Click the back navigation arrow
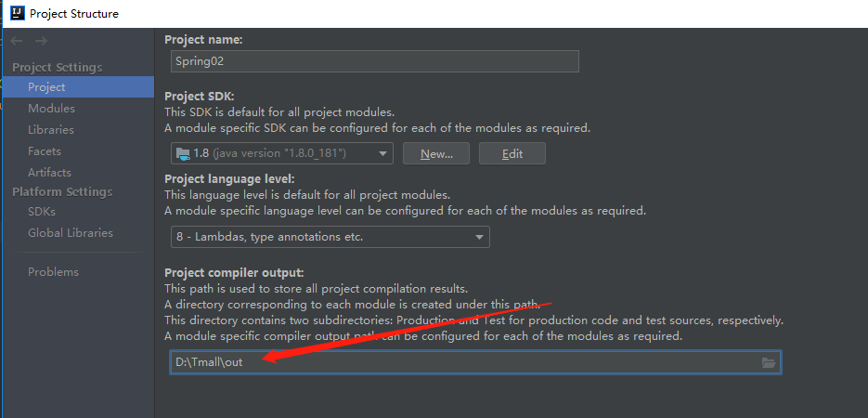The height and width of the screenshot is (418, 868). point(18,41)
